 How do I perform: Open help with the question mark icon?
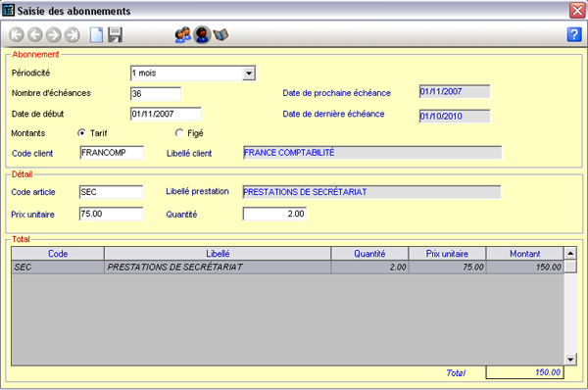coord(574,34)
